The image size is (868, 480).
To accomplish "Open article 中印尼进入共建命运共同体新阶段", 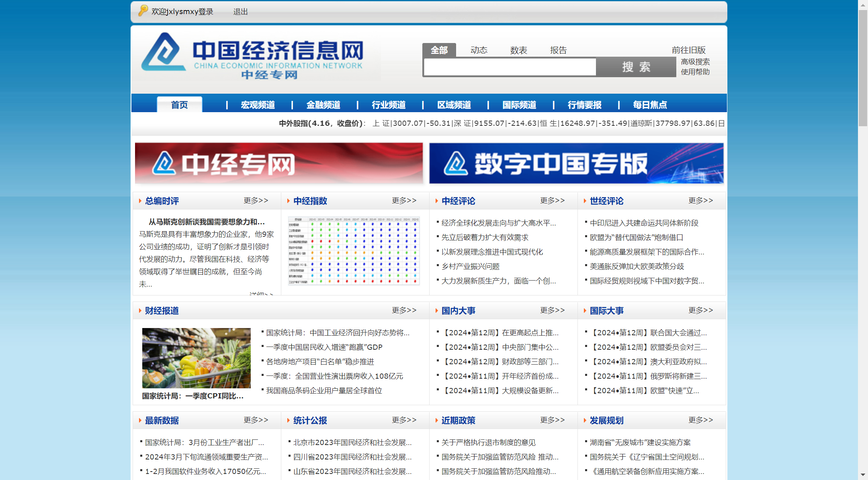I will click(x=644, y=223).
